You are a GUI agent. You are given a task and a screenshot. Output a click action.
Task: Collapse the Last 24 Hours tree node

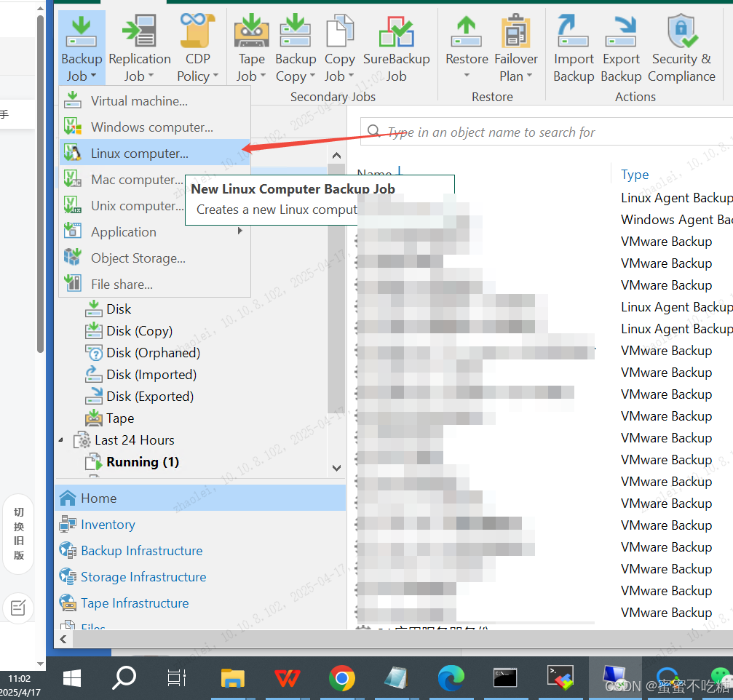(x=61, y=440)
